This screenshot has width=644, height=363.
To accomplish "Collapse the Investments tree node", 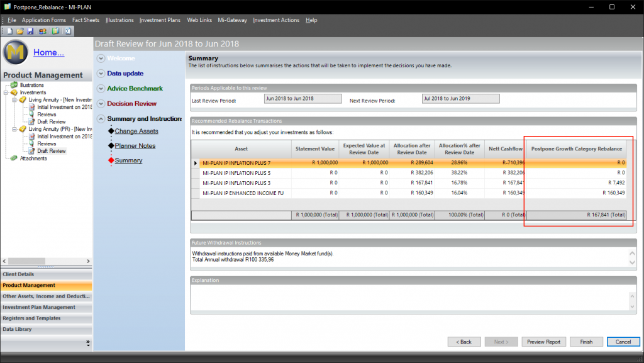I will click(x=6, y=92).
